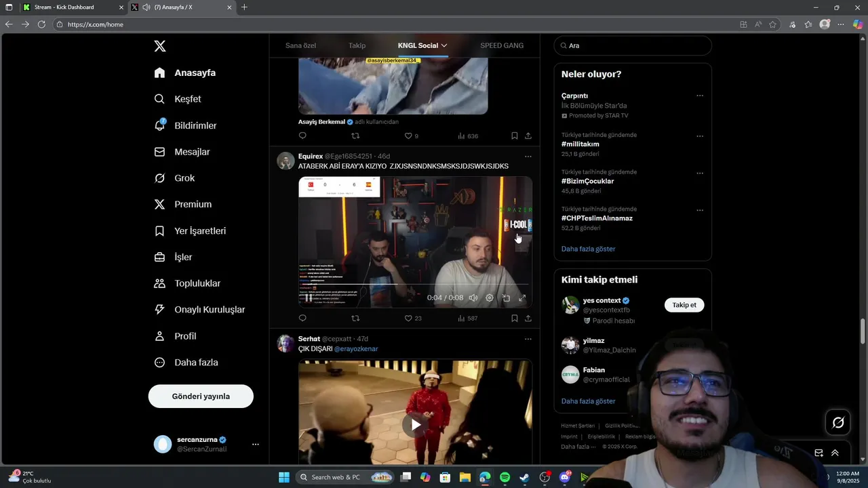Screen dimensions: 868x488
Task: Repost the Asayiş Berkemal post
Action: coord(355,136)
